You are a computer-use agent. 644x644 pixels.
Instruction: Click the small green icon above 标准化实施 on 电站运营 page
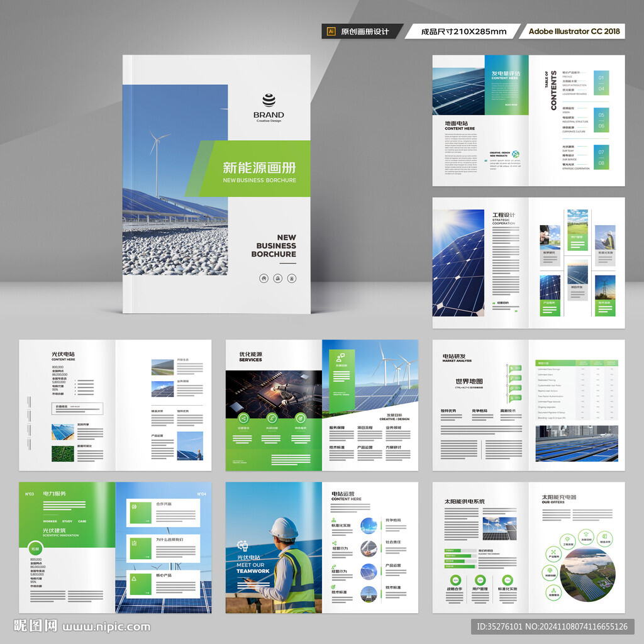tap(333, 520)
